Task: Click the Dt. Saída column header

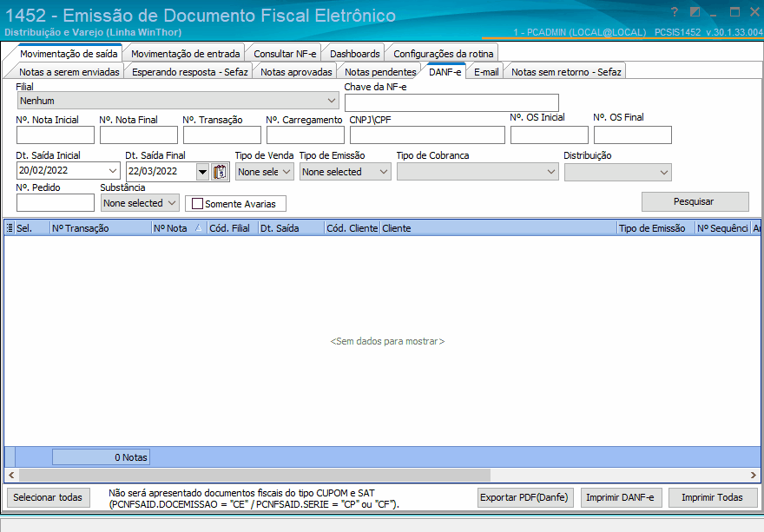Action: (292, 228)
